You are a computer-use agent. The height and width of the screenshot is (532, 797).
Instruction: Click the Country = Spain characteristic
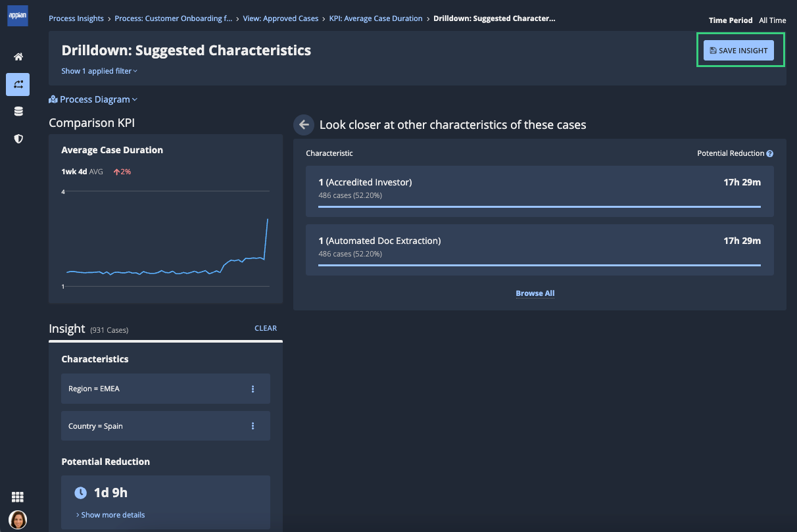click(x=166, y=426)
